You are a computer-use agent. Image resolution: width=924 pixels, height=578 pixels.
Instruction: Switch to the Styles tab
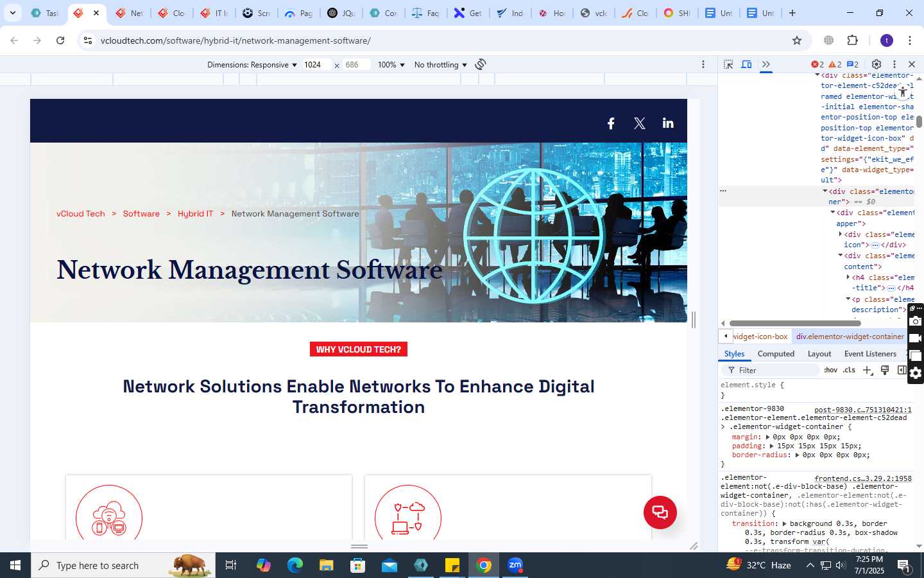(734, 354)
